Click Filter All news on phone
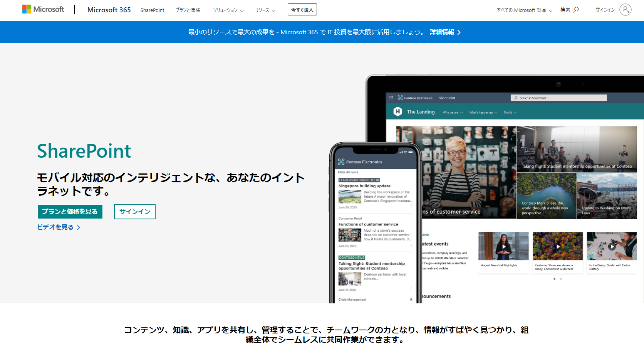This screenshot has height=350, width=644. [x=348, y=172]
